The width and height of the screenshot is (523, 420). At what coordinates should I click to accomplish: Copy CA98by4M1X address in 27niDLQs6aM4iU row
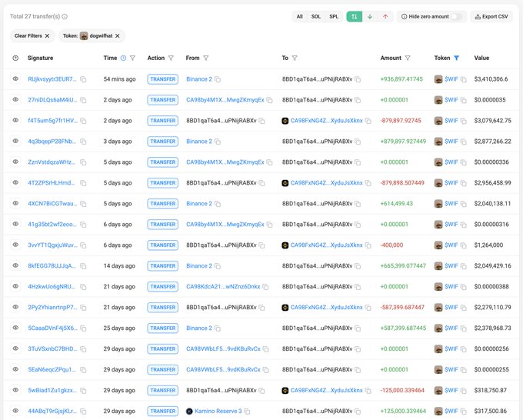click(269, 100)
